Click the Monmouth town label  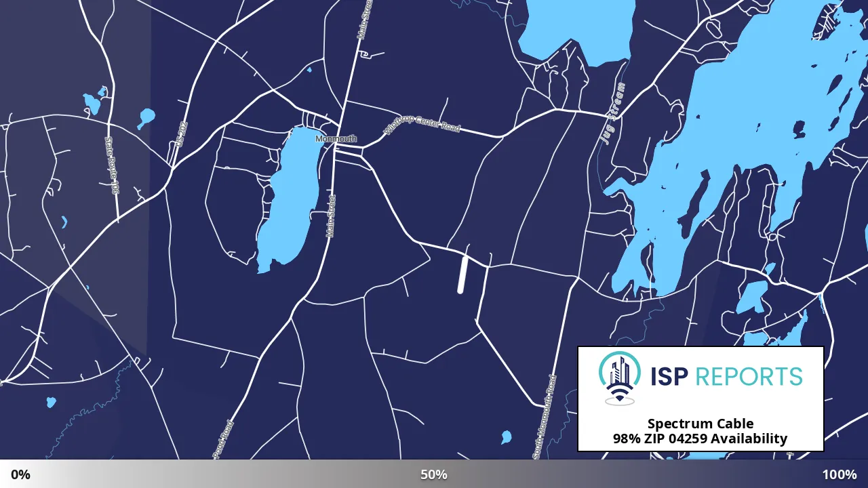pyautogui.click(x=336, y=139)
